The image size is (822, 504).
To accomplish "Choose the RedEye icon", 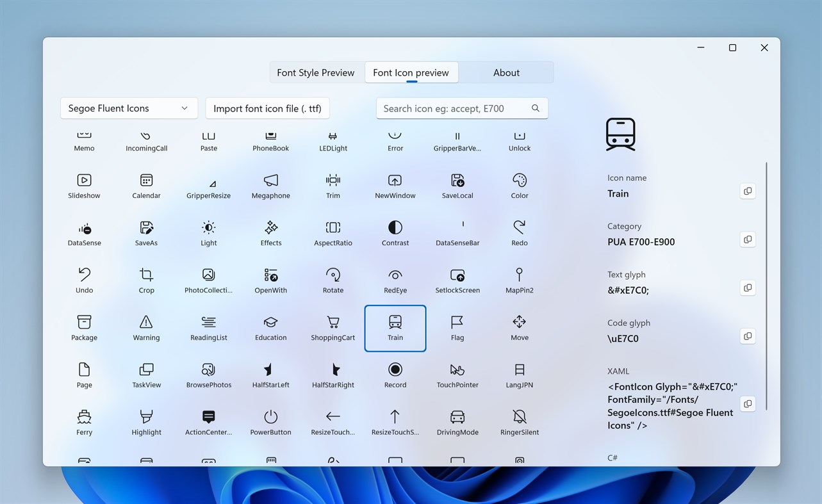I will tap(395, 281).
